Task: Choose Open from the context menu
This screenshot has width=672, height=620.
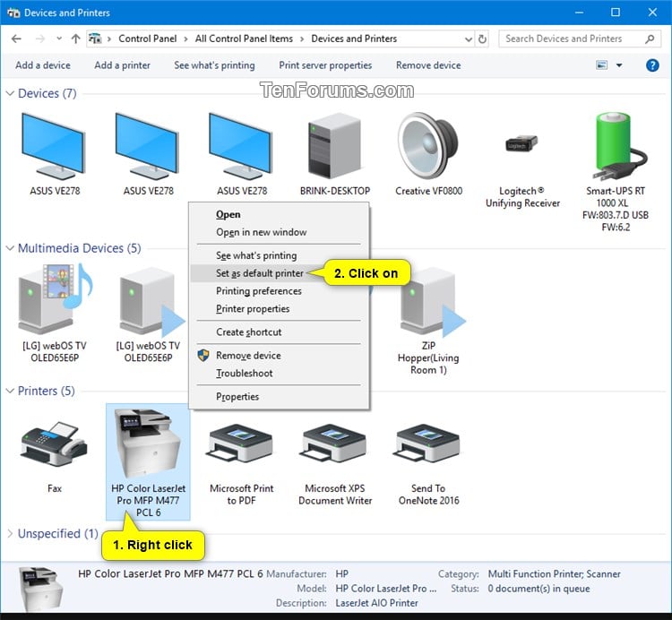Action: (x=279, y=214)
